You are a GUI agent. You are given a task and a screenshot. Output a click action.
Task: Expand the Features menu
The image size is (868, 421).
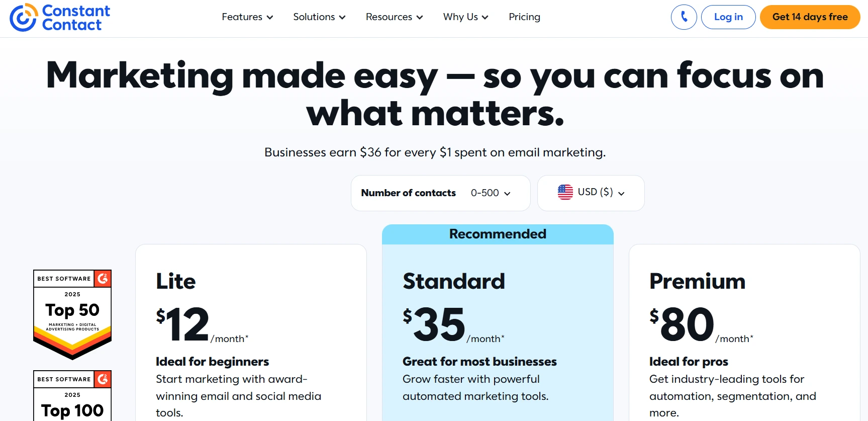click(247, 17)
